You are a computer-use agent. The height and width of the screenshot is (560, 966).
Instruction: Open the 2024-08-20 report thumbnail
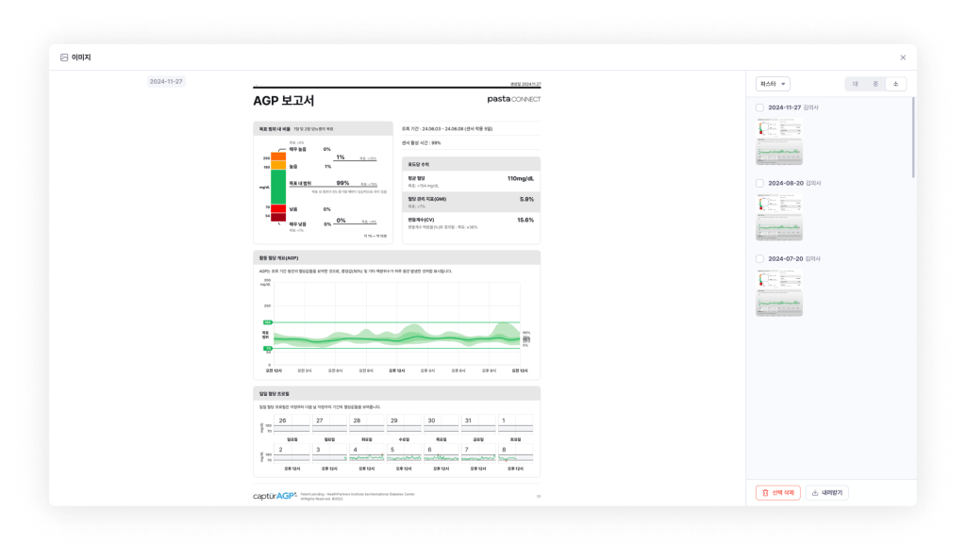[779, 217]
